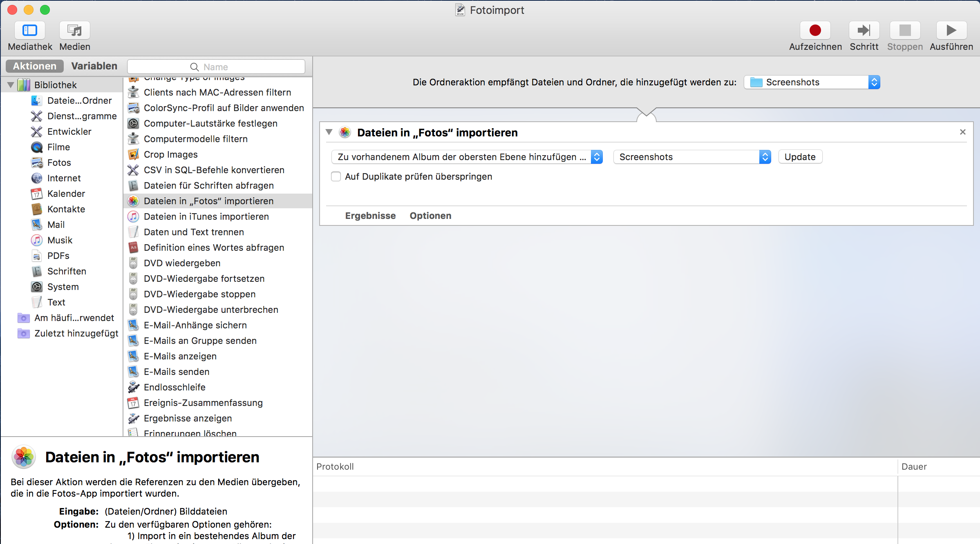Screen dimensions: 980x544
Task: Collapse the Fotos import action panel
Action: tap(329, 132)
